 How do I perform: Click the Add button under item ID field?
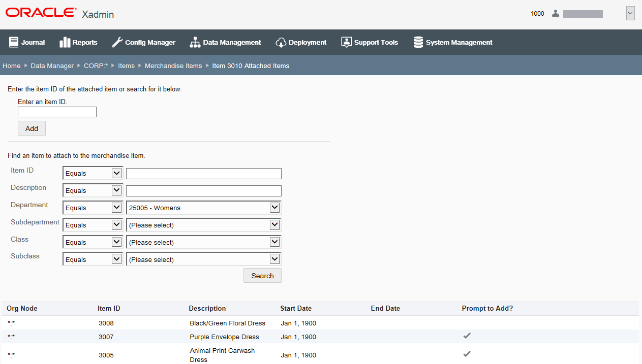tap(32, 128)
